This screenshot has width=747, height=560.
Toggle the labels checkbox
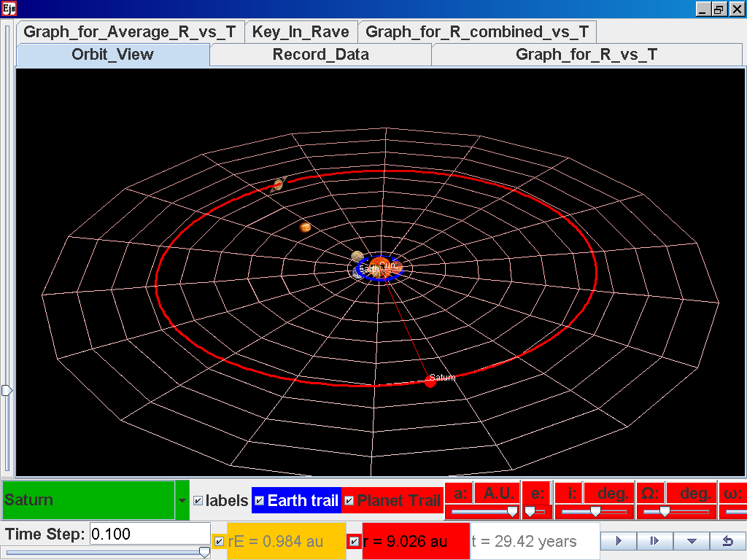198,501
